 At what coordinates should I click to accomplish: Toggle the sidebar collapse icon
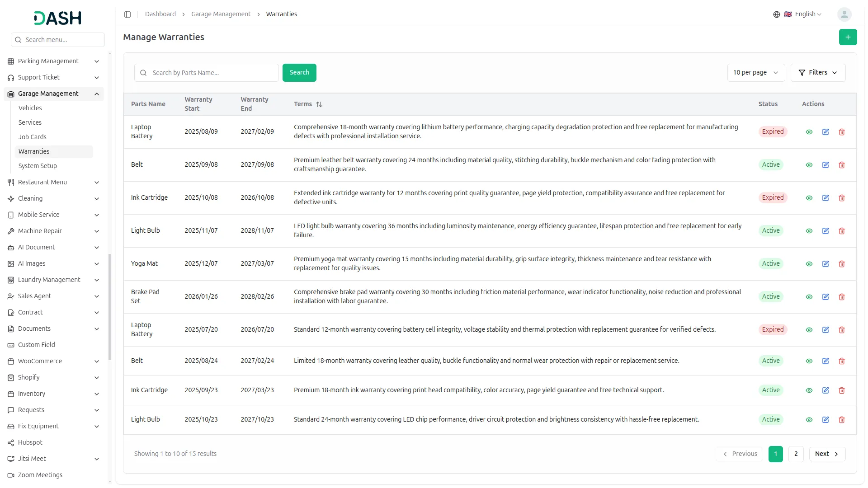(x=127, y=14)
